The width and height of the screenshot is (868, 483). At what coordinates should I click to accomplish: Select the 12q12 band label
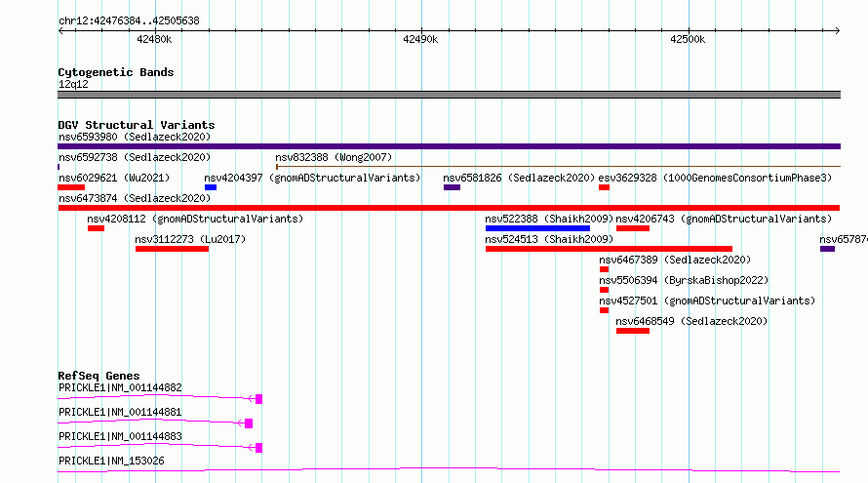pyautogui.click(x=73, y=84)
